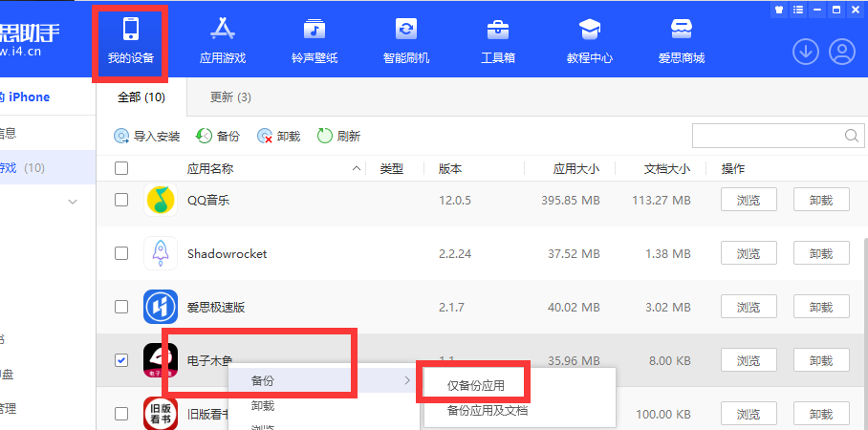The height and width of the screenshot is (430, 868).
Task: Sort by 应用名称 column arrow
Action: click(358, 169)
